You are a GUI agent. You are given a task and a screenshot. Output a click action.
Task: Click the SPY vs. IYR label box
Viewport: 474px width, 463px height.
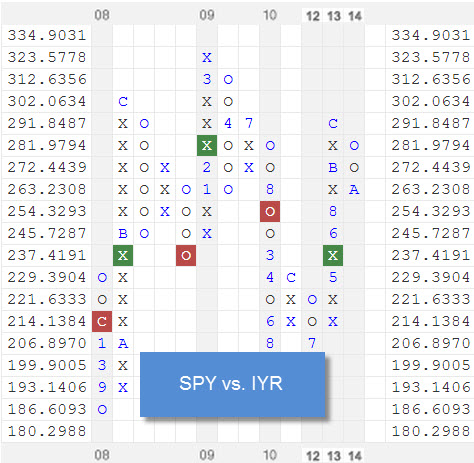pyautogui.click(x=232, y=384)
